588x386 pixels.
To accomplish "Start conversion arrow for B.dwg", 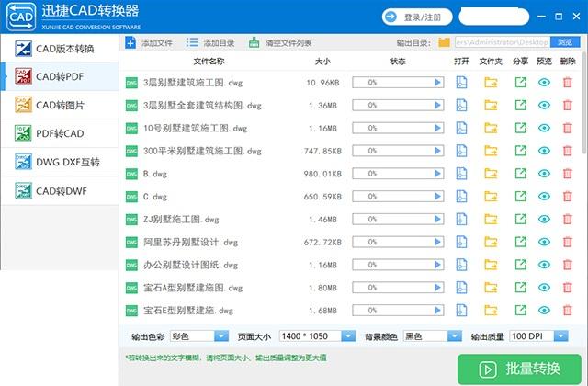I will tap(437, 174).
